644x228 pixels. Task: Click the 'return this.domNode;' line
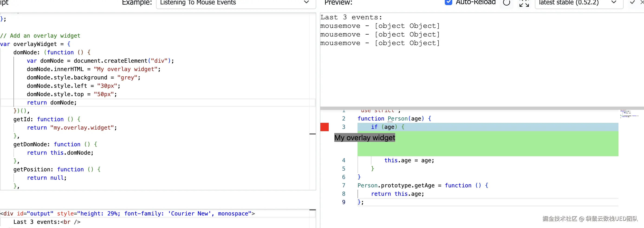(x=60, y=153)
